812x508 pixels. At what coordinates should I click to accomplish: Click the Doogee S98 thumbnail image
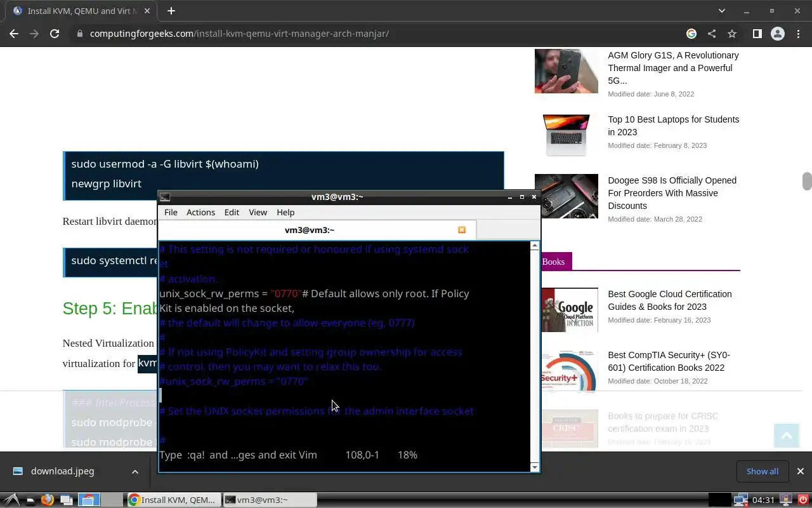[566, 196]
